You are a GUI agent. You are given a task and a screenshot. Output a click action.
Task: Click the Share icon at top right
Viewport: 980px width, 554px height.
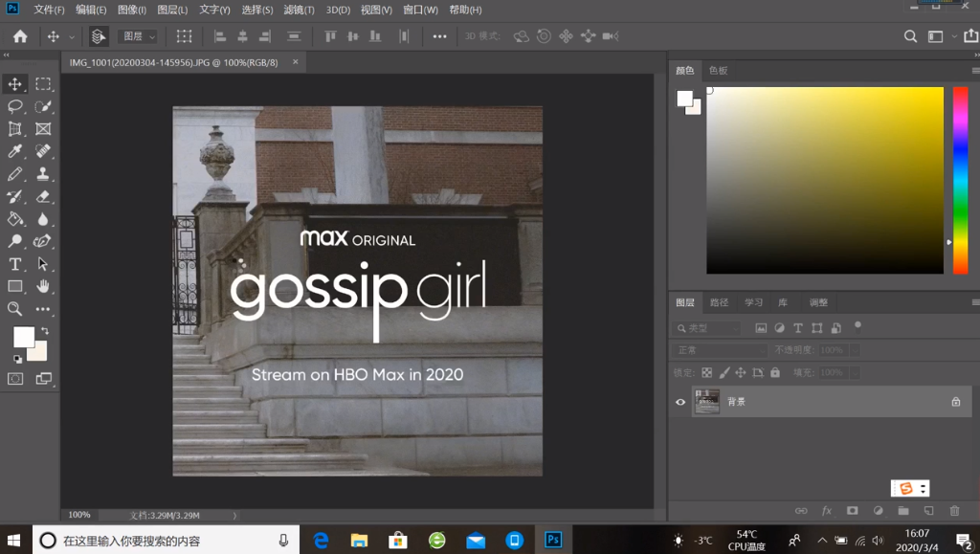tap(970, 36)
